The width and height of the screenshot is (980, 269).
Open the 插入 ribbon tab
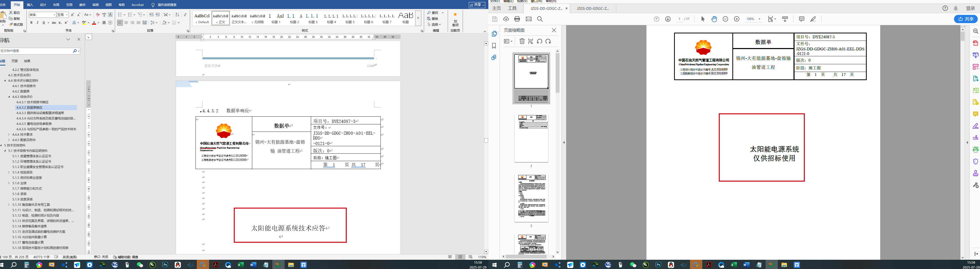[x=30, y=5]
